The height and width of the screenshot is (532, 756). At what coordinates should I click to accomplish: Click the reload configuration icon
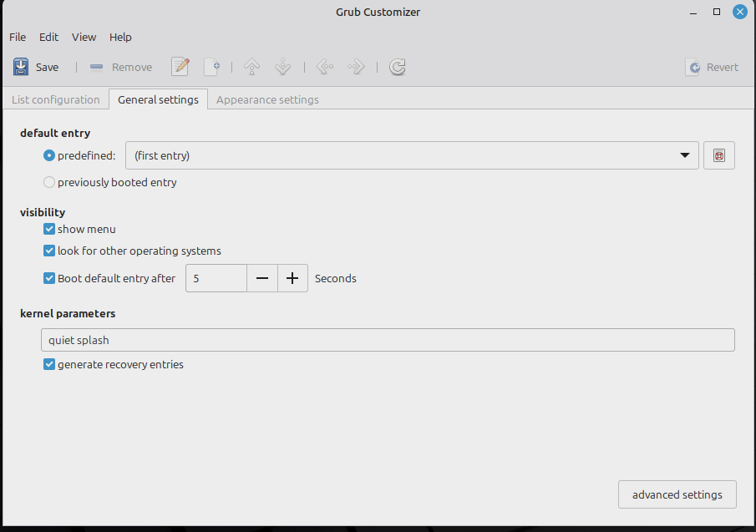coord(398,67)
